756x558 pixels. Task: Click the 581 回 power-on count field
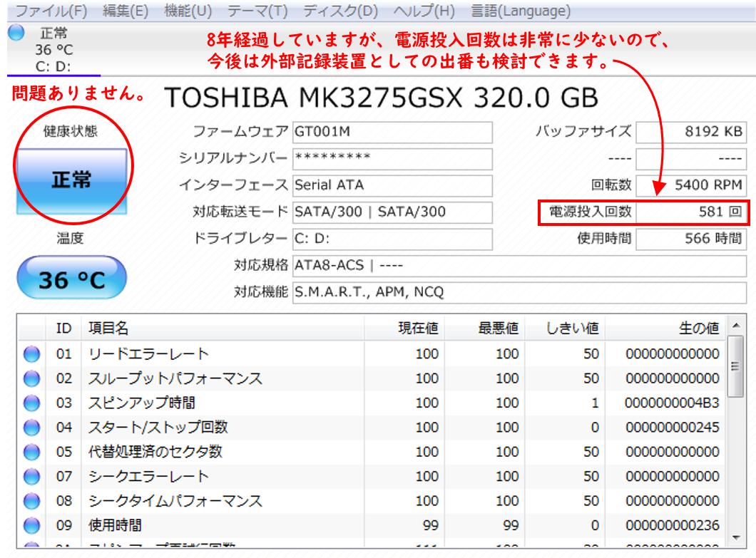691,212
